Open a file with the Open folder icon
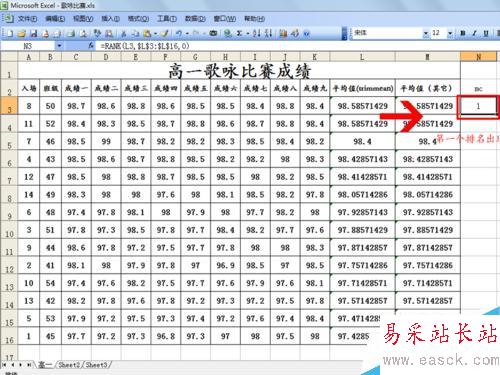This screenshot has width=500, height=375. coord(22,33)
